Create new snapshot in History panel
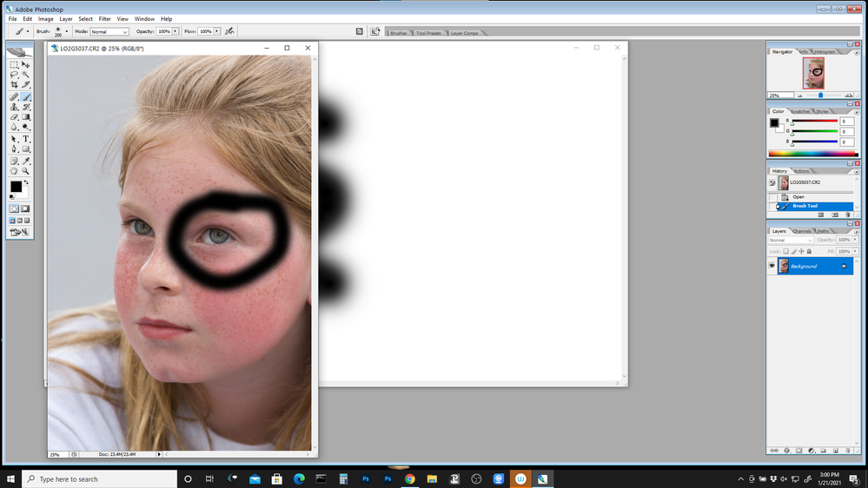The width and height of the screenshot is (868, 488). [x=835, y=214]
